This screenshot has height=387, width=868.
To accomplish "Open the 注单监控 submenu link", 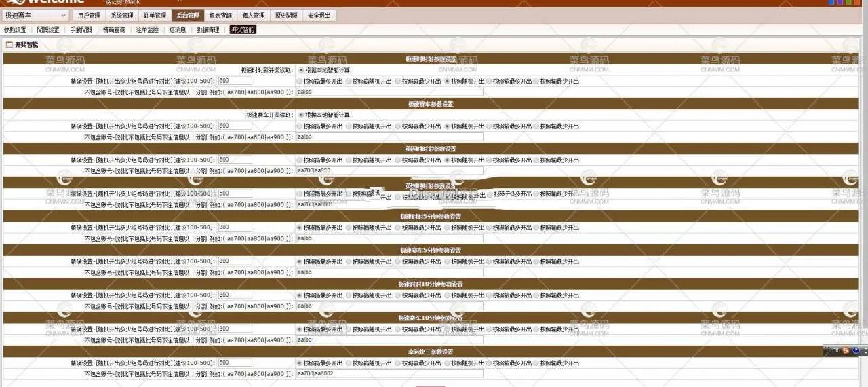I will coord(147,30).
